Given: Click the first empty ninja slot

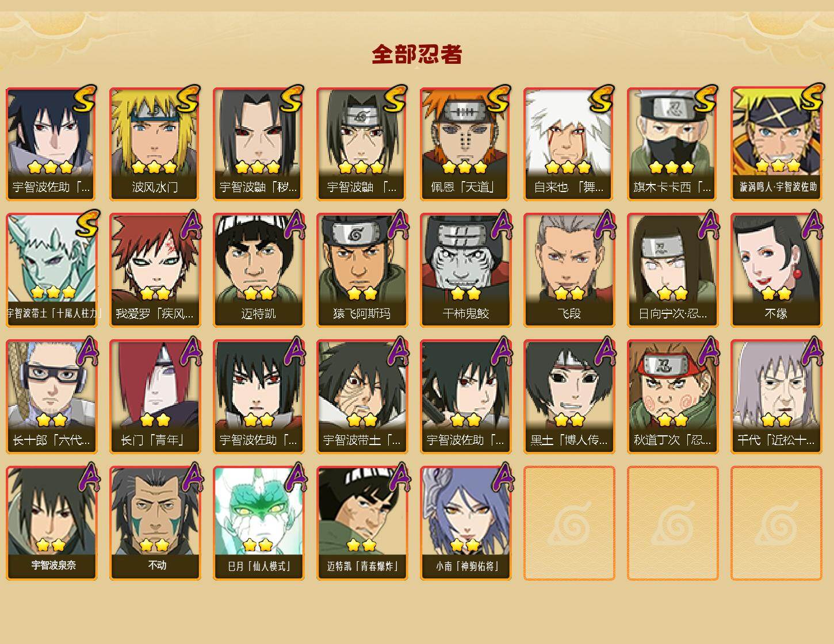Looking at the screenshot, I should (569, 523).
